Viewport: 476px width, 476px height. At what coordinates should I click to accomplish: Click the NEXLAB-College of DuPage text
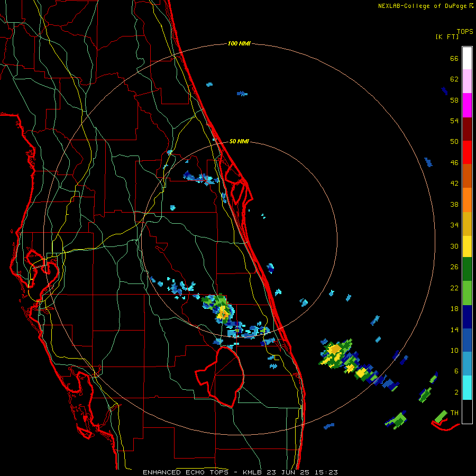[422, 6]
